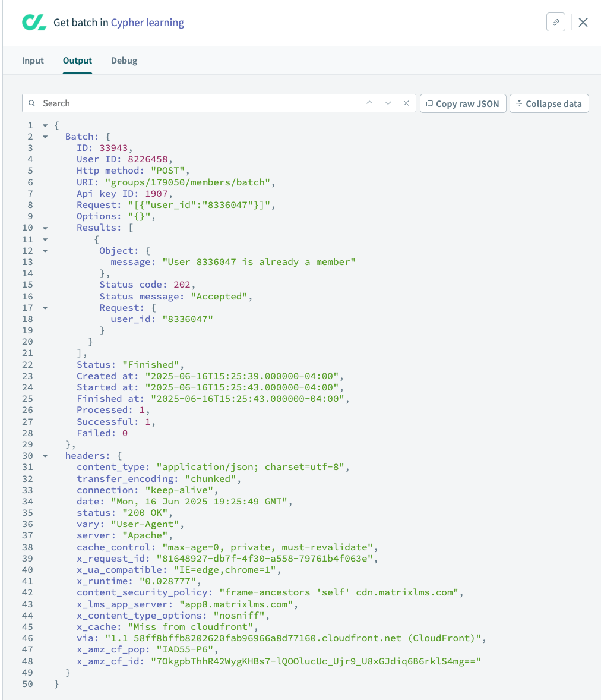Click the Status code value 202
Screen dimensions: 601x700
pyautogui.click(x=182, y=285)
